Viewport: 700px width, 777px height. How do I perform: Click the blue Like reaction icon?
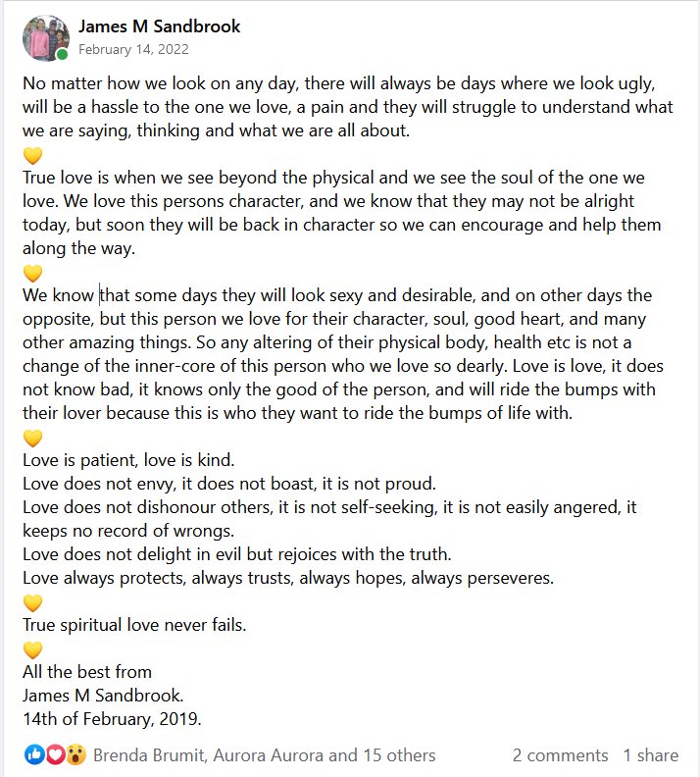34,754
